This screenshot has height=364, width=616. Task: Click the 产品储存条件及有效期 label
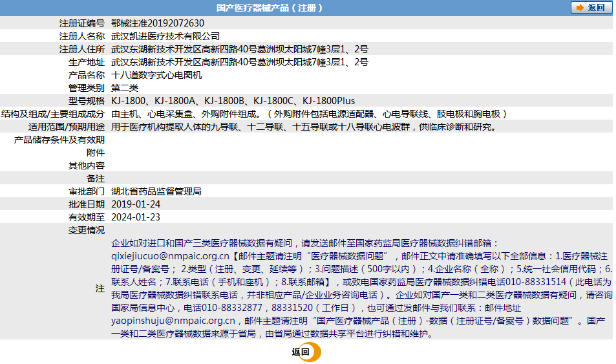click(59, 140)
